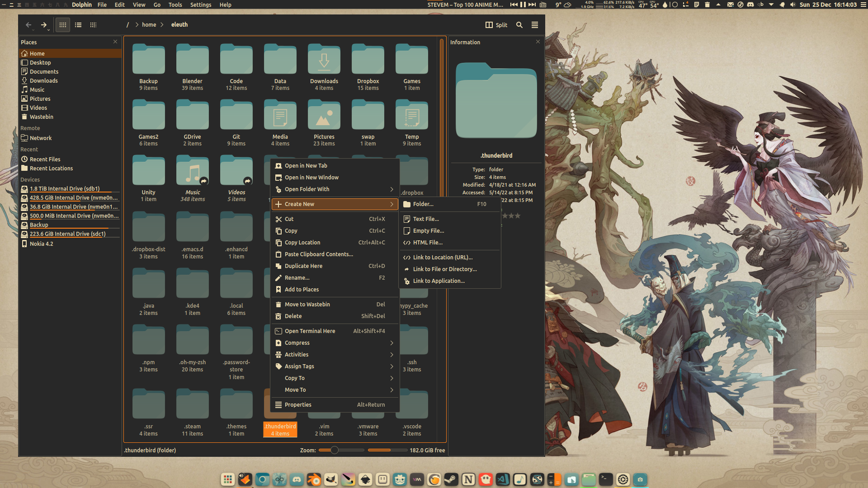Select the 1.8 TiB Internal Drive (sdb1)
The image size is (868, 488).
tap(70, 189)
